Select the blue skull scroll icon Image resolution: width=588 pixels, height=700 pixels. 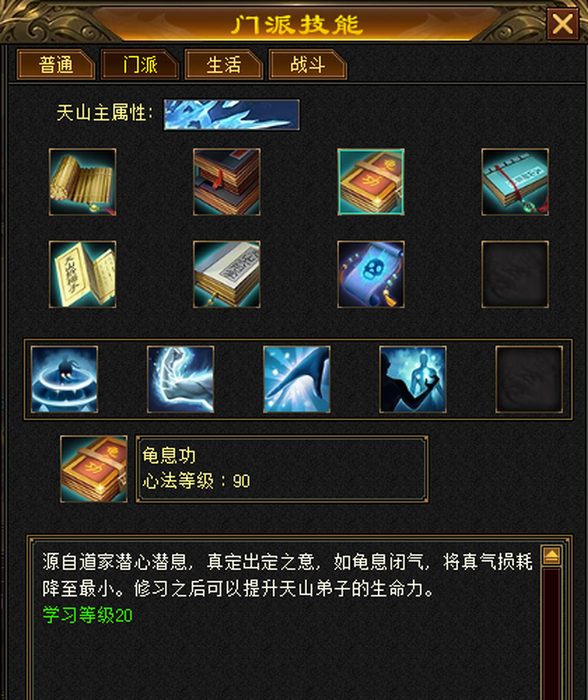tap(371, 274)
